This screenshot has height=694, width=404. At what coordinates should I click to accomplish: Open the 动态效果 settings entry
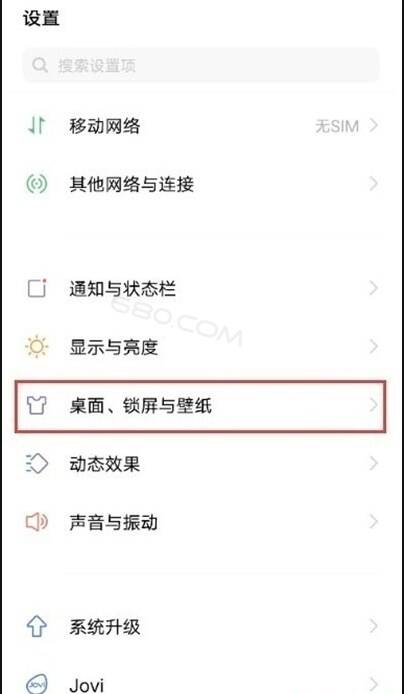click(x=202, y=464)
